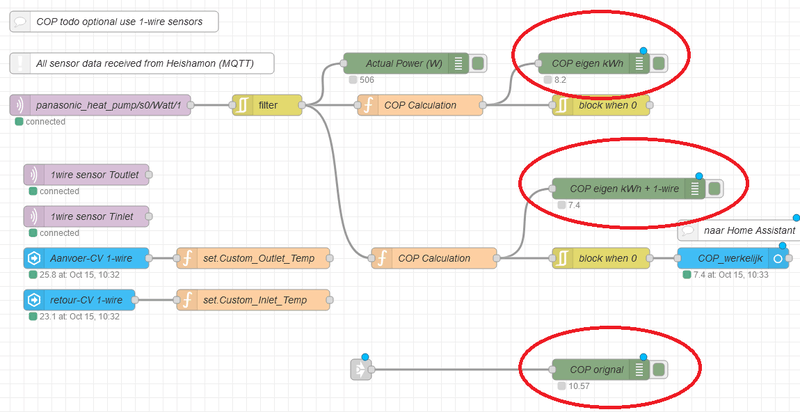Image resolution: width=800 pixels, height=412 pixels.
Task: Click the debug list icon on COP eigen kWh + 1-wire
Action: [x=695, y=189]
